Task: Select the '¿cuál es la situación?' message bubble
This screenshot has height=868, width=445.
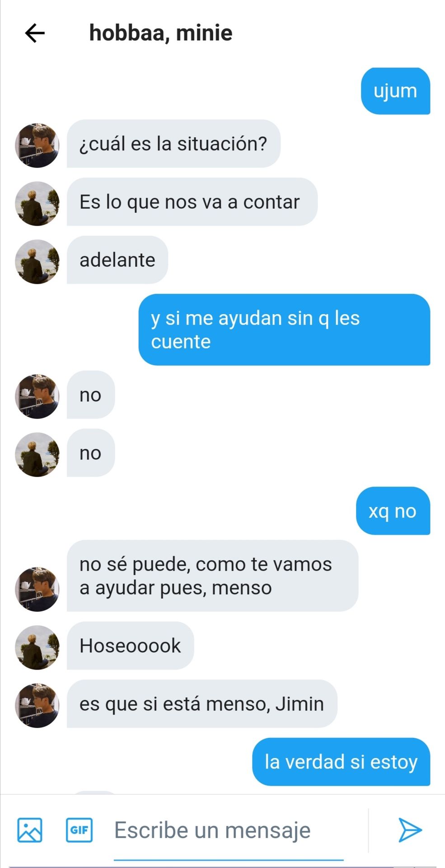Action: point(173,144)
